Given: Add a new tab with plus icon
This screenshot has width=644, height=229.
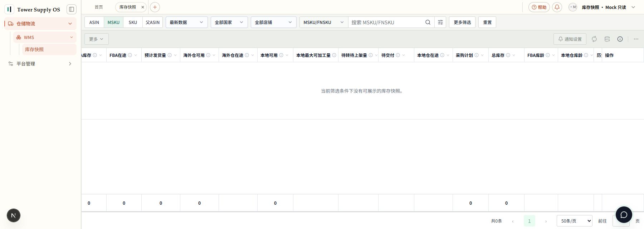Looking at the screenshot, I should coord(155,7).
